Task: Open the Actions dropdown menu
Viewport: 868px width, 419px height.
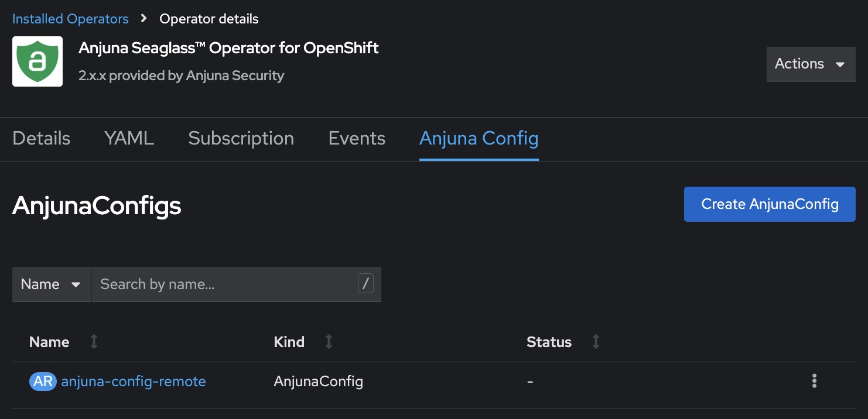Action: 811,64
